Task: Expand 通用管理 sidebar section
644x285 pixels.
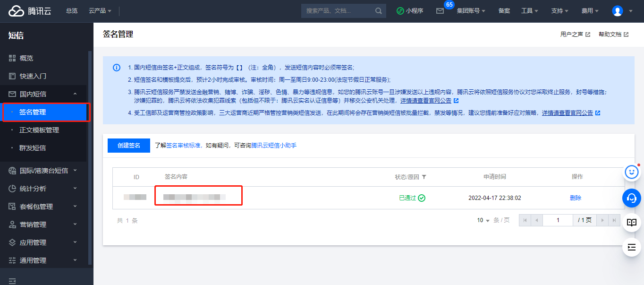Action: tap(43, 260)
